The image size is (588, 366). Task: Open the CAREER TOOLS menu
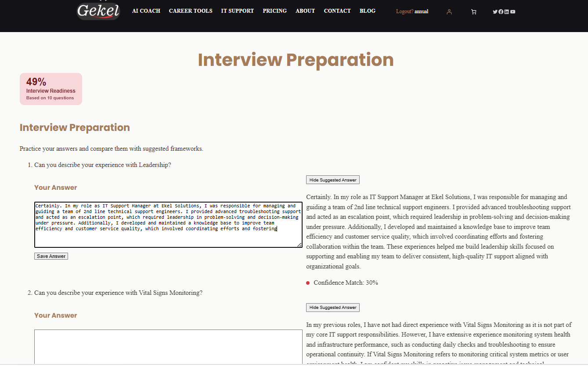[191, 11]
